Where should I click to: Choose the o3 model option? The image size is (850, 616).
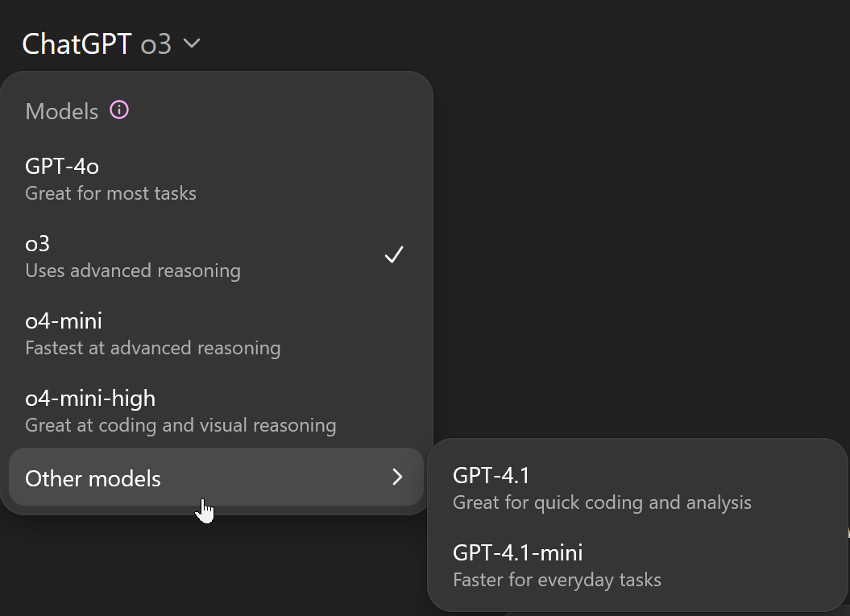click(216, 256)
